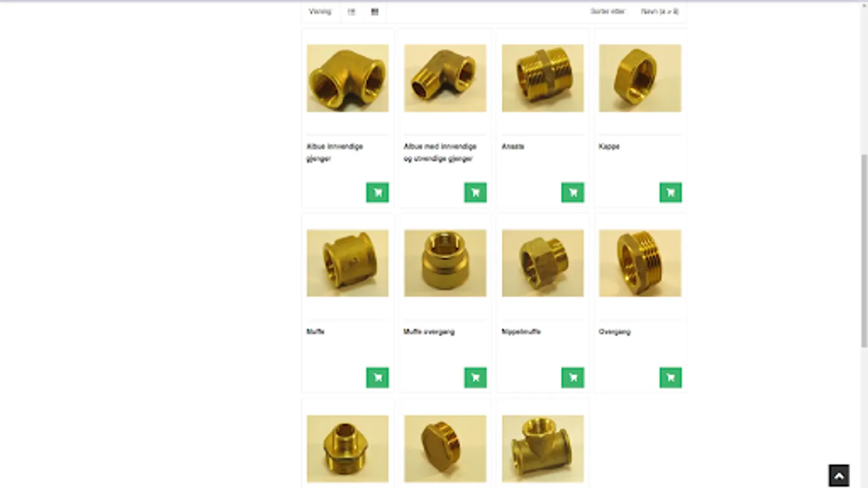The width and height of the screenshot is (868, 488).
Task: Open the Kappe product title link
Action: (609, 146)
